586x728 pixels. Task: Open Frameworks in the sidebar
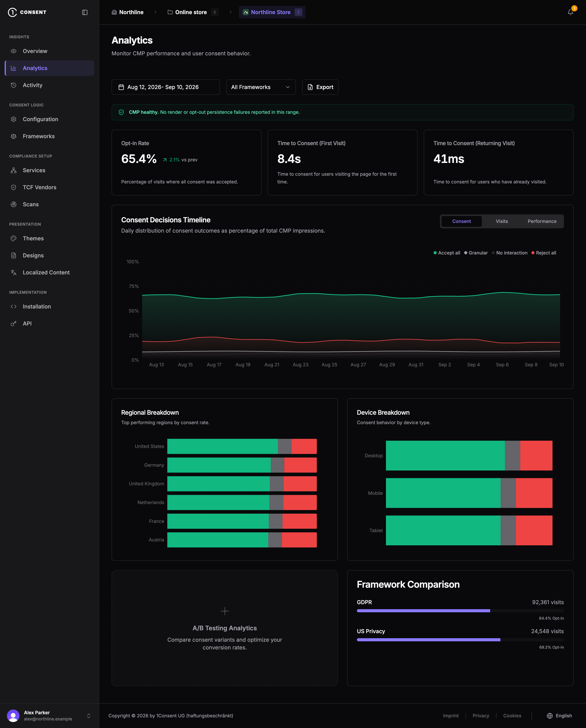(49, 136)
